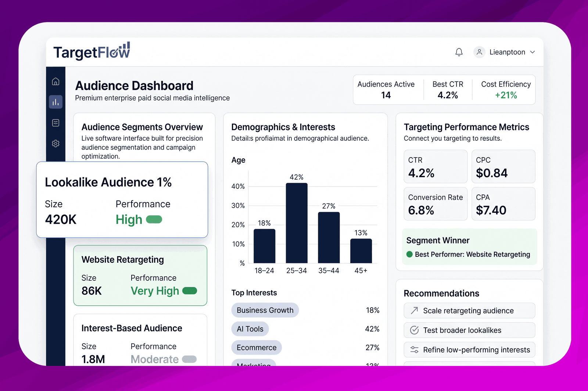
Task: Click the Cost Efficiency +21% stat
Action: [506, 90]
